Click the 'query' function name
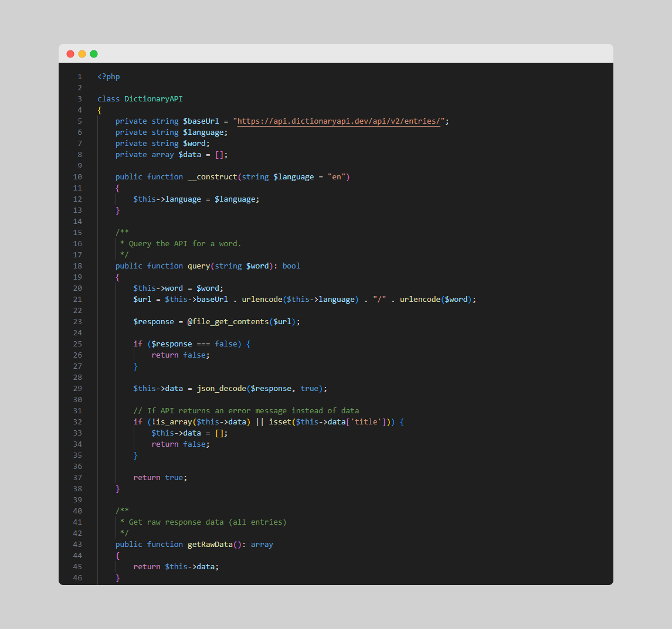 tap(199, 266)
